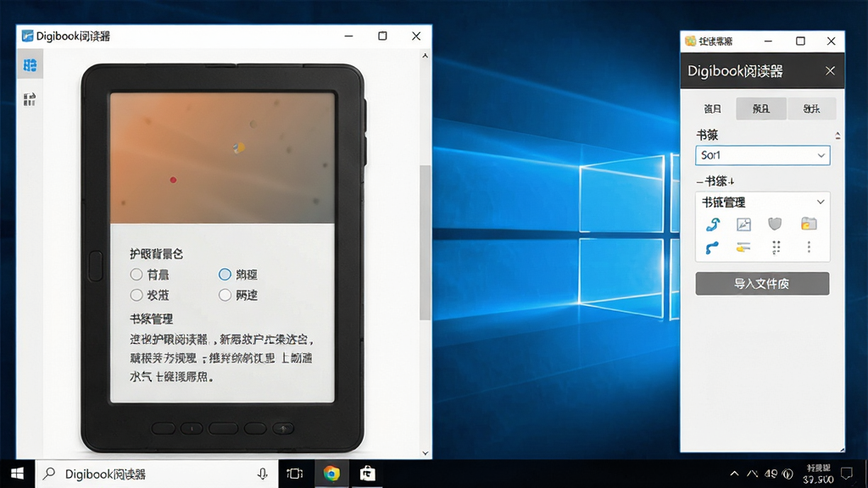Click the small app icon in the right window title bar
The width and height of the screenshot is (868, 488).
pyautogui.click(x=690, y=41)
